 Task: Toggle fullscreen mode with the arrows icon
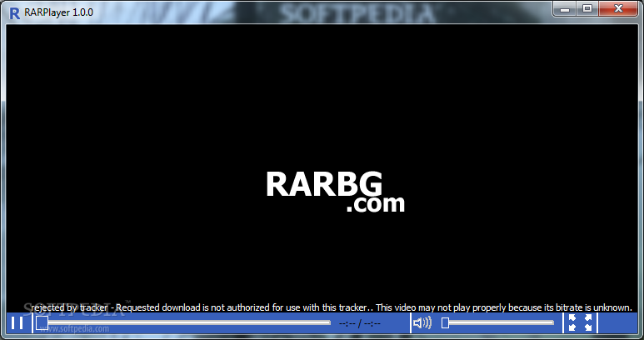coord(580,322)
